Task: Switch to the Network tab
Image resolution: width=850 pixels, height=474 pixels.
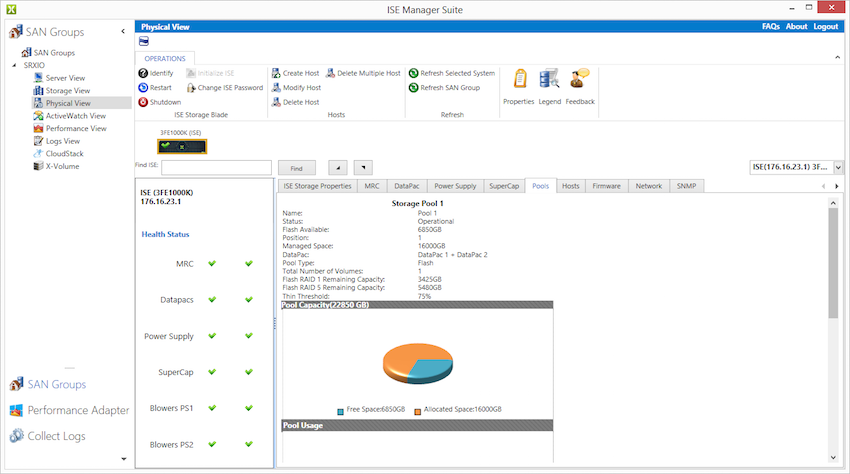Action: tap(648, 186)
